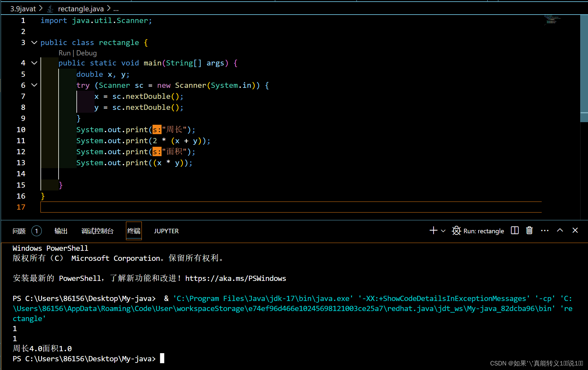The height and width of the screenshot is (370, 588).
Task: Click the s: inlay hint on line 10
Action: pos(157,130)
